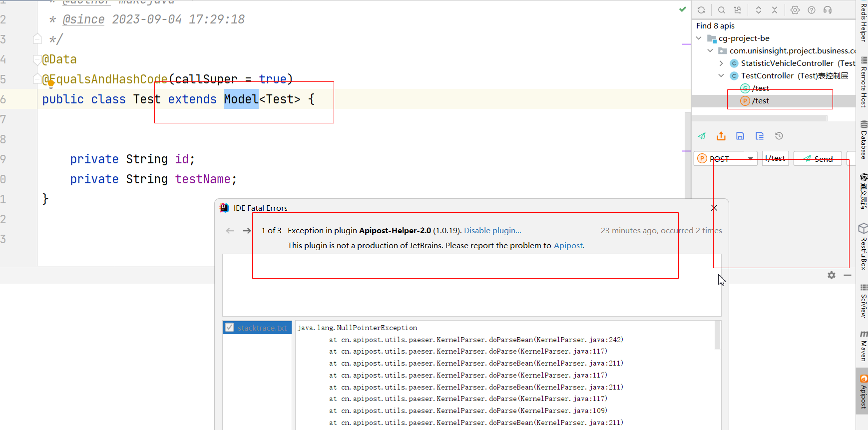Select the POST /test endpoint row
The height and width of the screenshot is (430, 868).
[x=773, y=101]
